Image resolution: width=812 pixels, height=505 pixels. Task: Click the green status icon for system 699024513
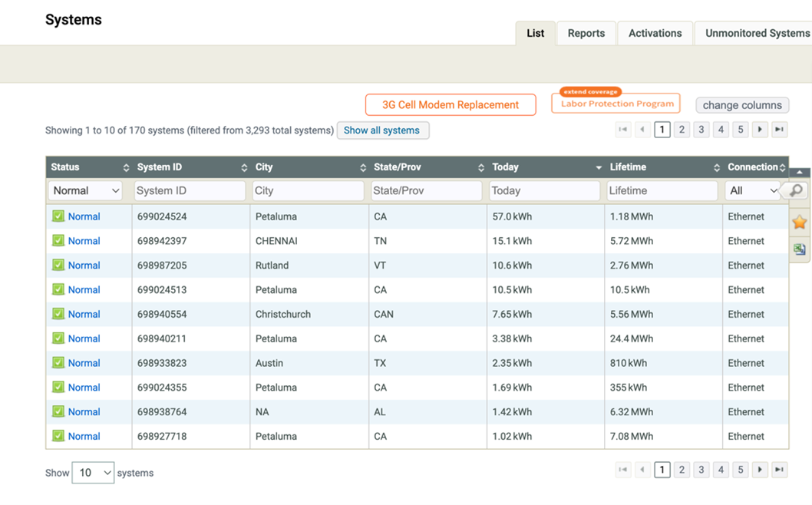[58, 289]
